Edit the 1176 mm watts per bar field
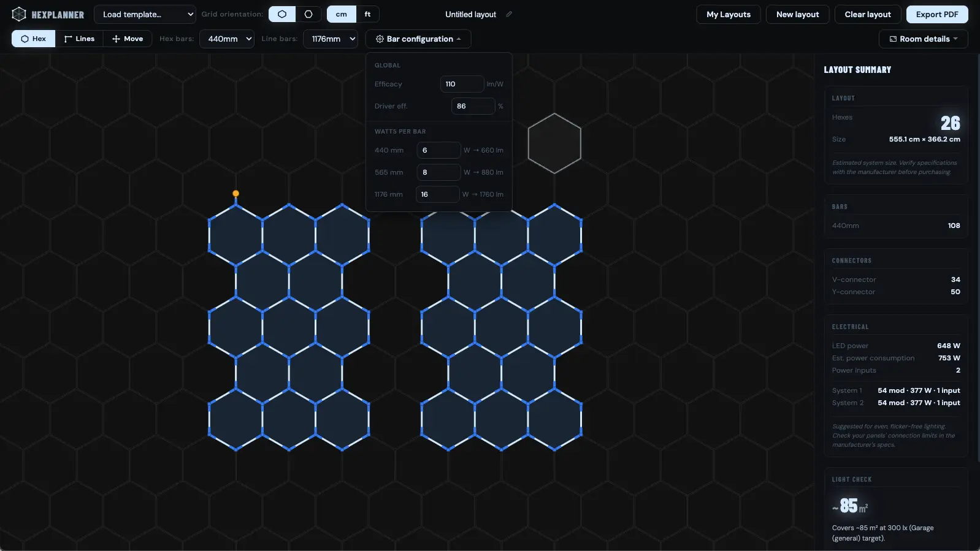Screen dimensions: 980x551 [x=437, y=194]
